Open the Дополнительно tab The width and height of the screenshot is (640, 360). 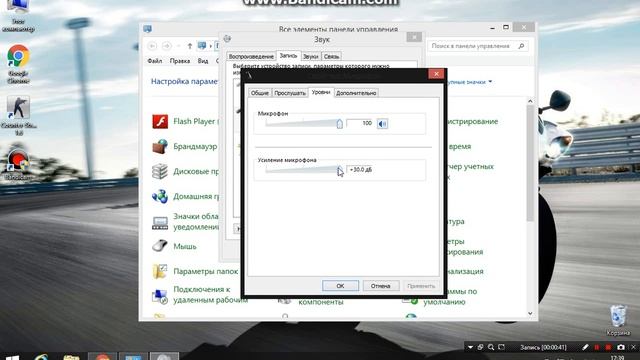tap(356, 93)
